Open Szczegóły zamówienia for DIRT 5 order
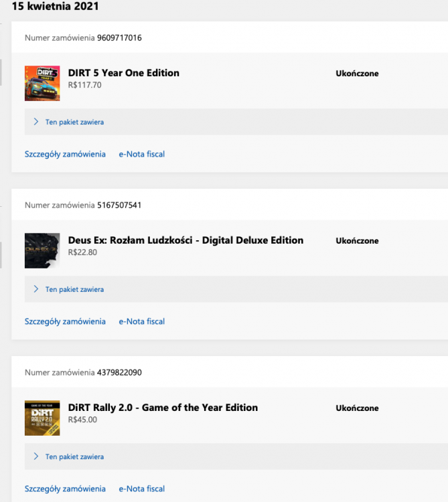 pyautogui.click(x=65, y=154)
